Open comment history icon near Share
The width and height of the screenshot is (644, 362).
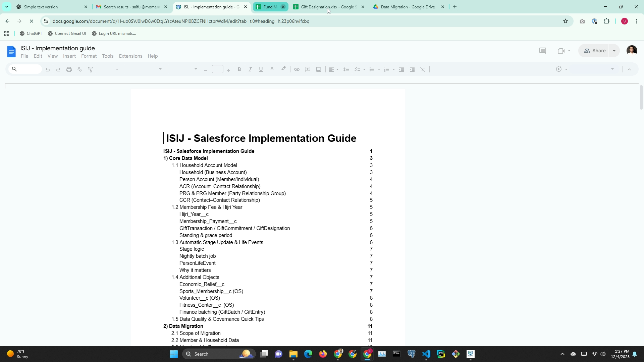[542, 51]
